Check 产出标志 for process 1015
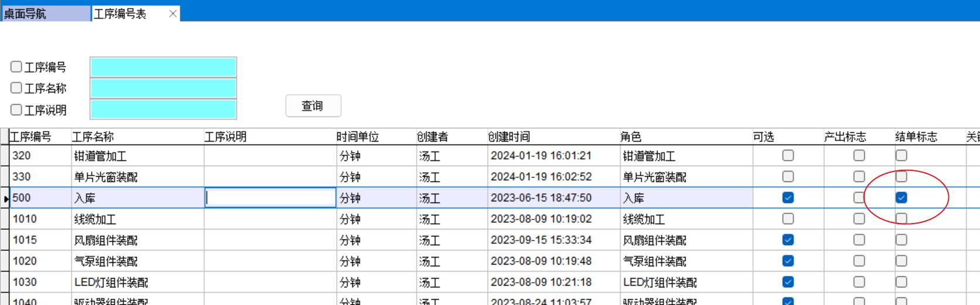Screen dimensions: 980x305 [x=859, y=240]
